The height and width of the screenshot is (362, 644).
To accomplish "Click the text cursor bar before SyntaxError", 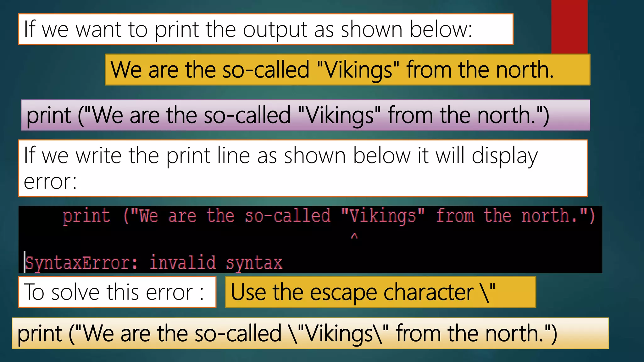I will [x=25, y=262].
